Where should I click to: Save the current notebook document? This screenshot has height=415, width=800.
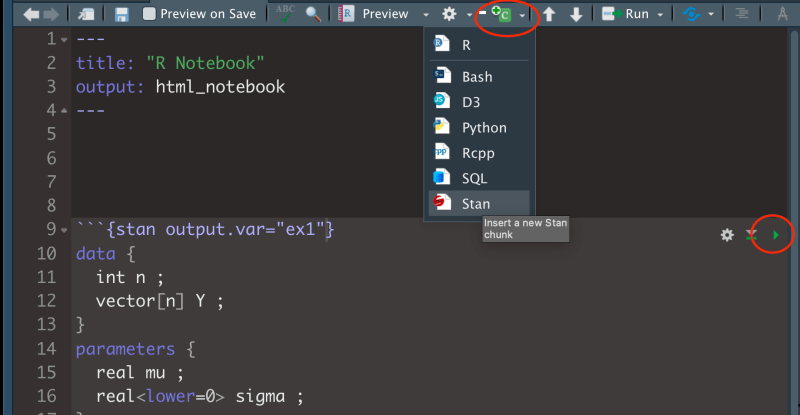pyautogui.click(x=121, y=14)
